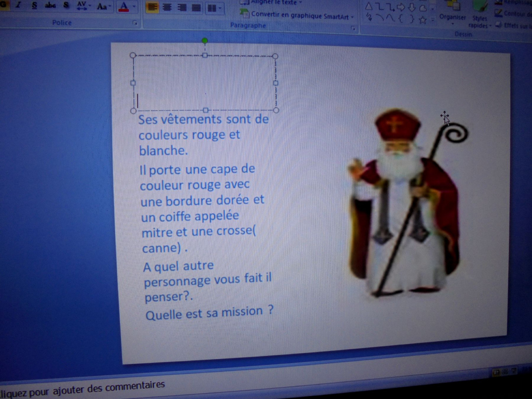Select the right arrow shape
This screenshot has width=532, height=399.
pos(400,7)
